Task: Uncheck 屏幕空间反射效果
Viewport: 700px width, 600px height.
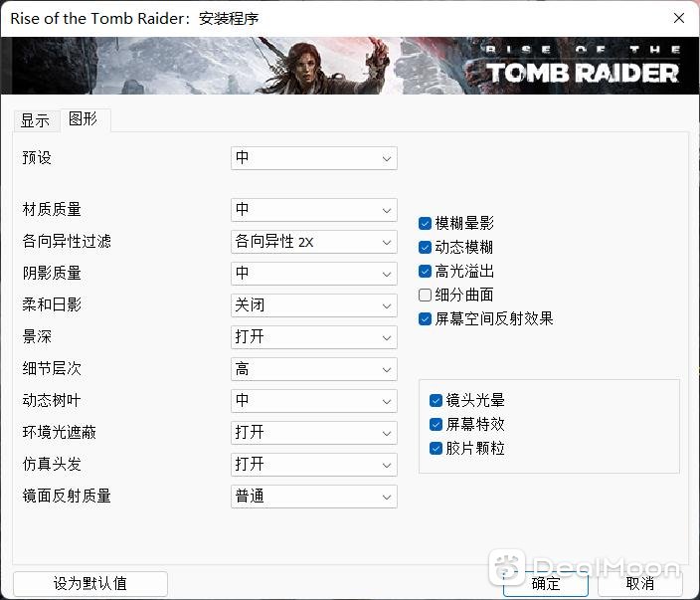Action: click(x=425, y=319)
